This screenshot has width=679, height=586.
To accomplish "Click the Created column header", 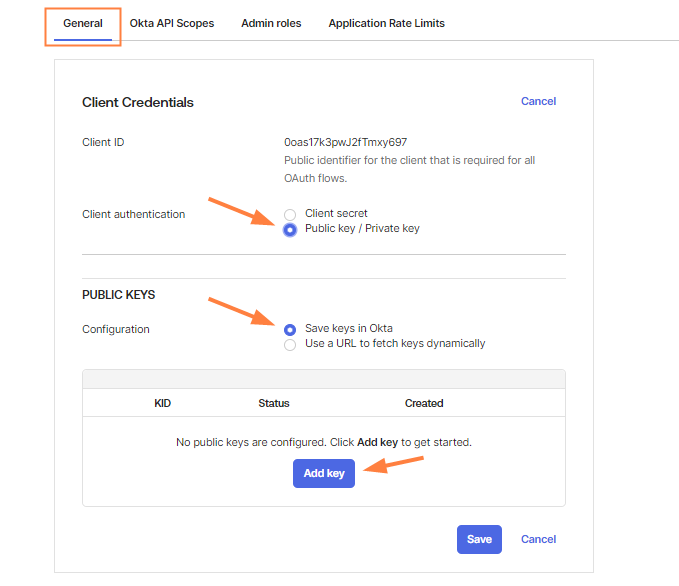I will tap(424, 403).
